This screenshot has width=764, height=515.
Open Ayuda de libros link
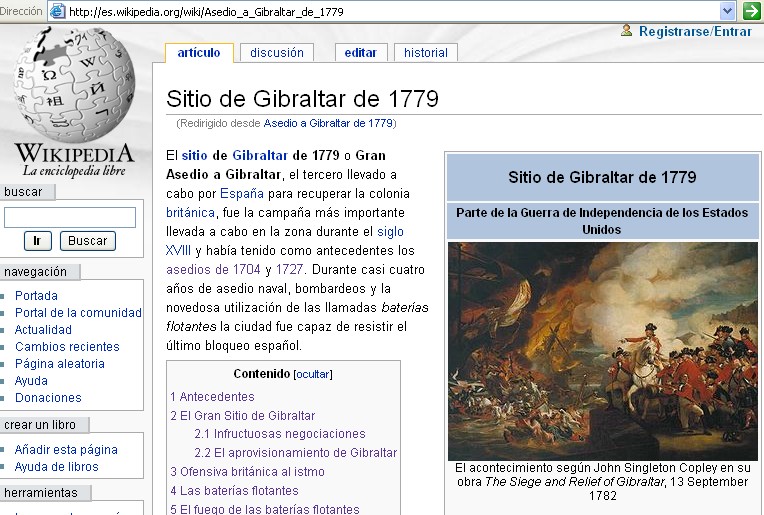tap(57, 467)
